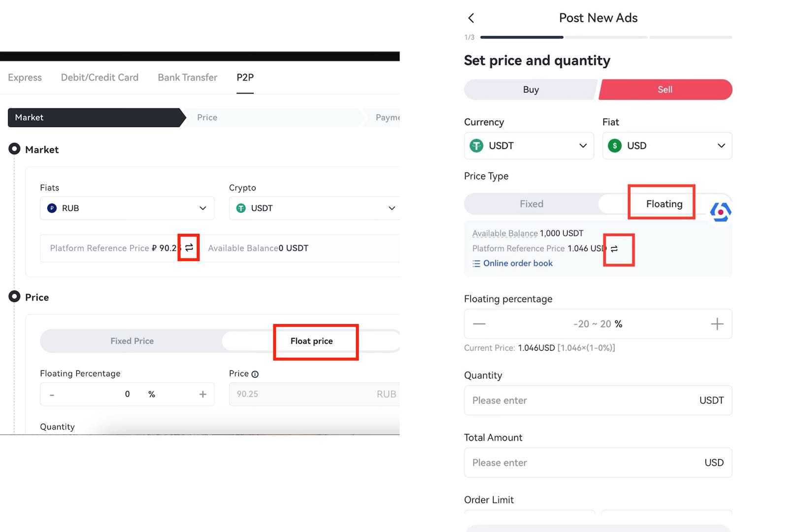Click swap icon next to 1.046 USD reference price
798x532 pixels.
coord(614,249)
